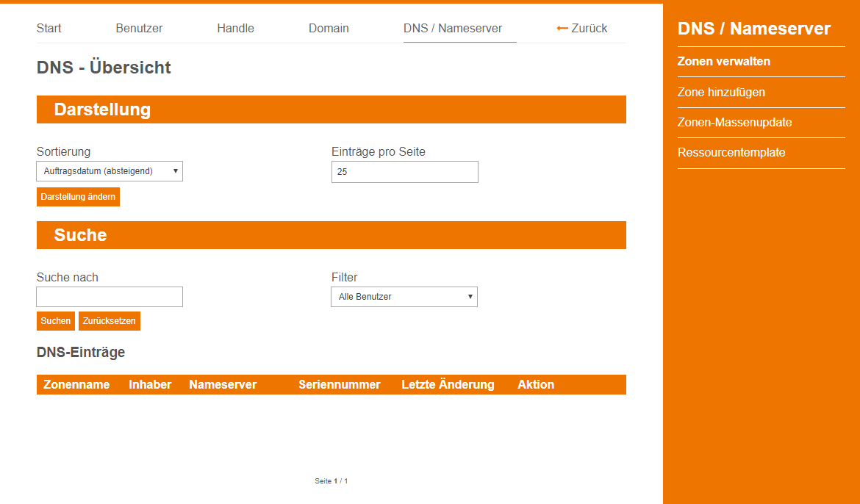The width and height of the screenshot is (860, 504).
Task: Open the Benutzer tab
Action: 139,29
